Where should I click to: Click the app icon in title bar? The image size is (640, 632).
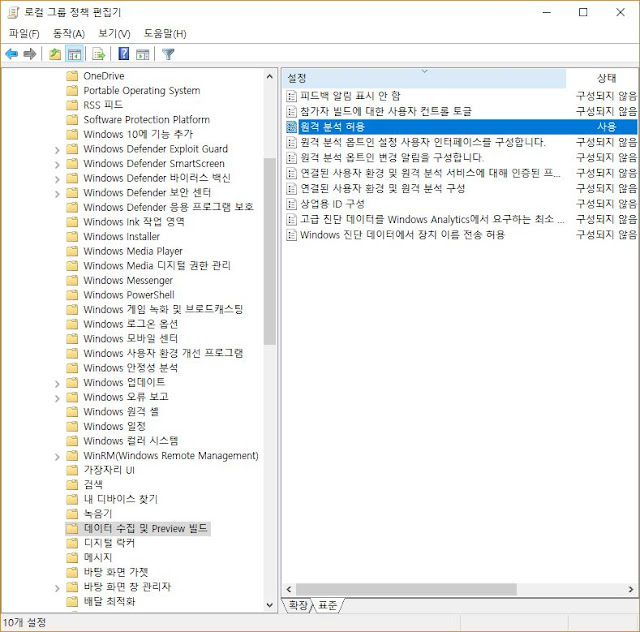click(x=13, y=12)
